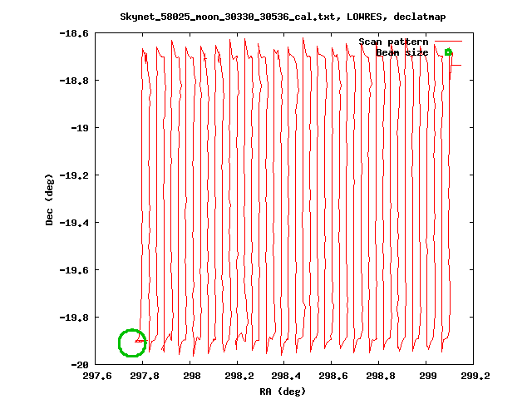Click the 'Beam size' legend label
Image resolution: width=532 pixels, height=399 pixels.
[x=402, y=52]
